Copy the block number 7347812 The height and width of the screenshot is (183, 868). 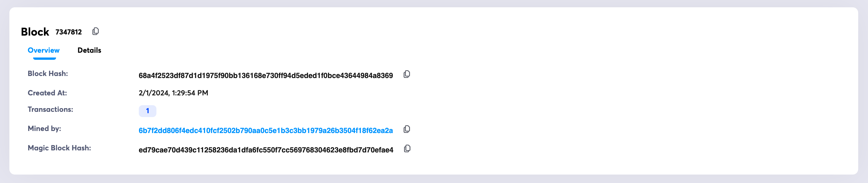(95, 31)
